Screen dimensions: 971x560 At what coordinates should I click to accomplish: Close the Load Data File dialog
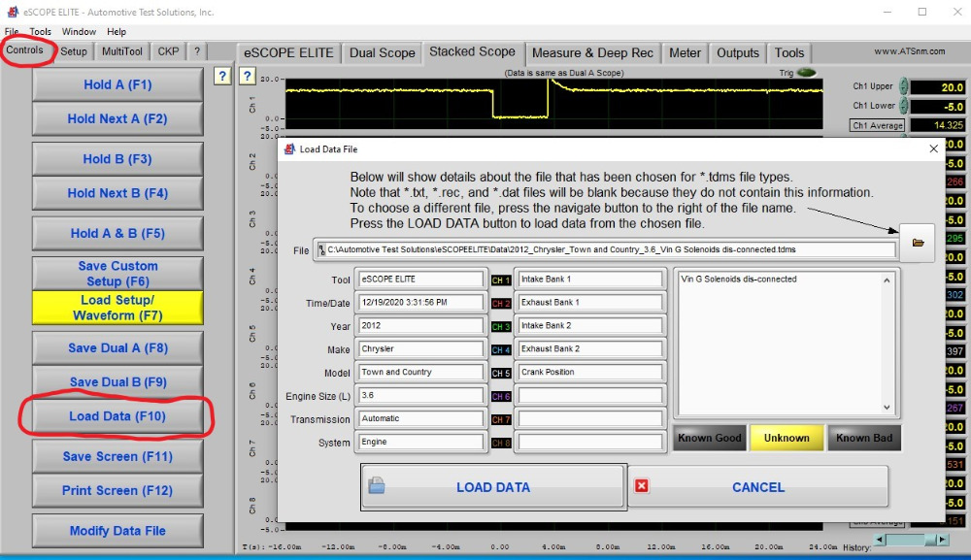[x=933, y=148]
